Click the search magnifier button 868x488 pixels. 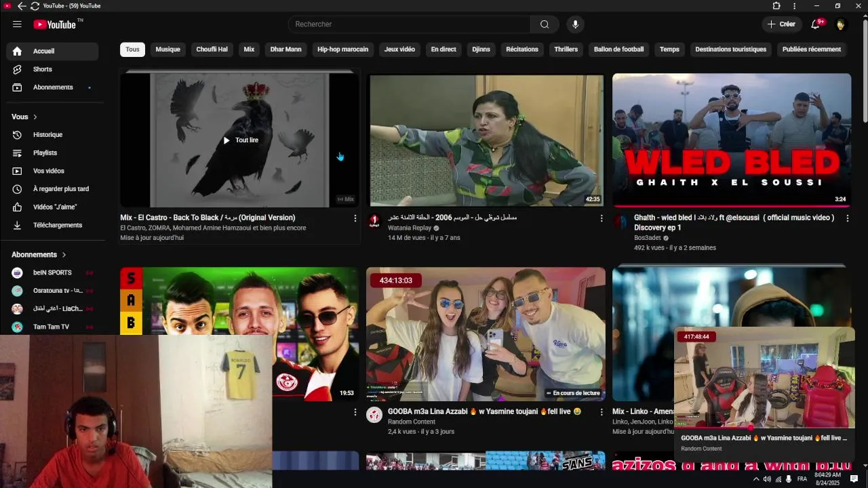pos(545,24)
